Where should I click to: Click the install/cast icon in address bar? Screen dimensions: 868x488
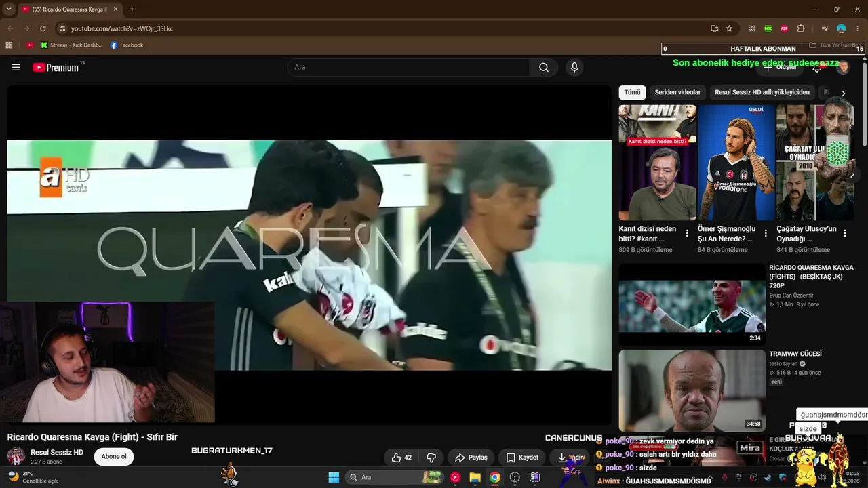pyautogui.click(x=714, y=28)
